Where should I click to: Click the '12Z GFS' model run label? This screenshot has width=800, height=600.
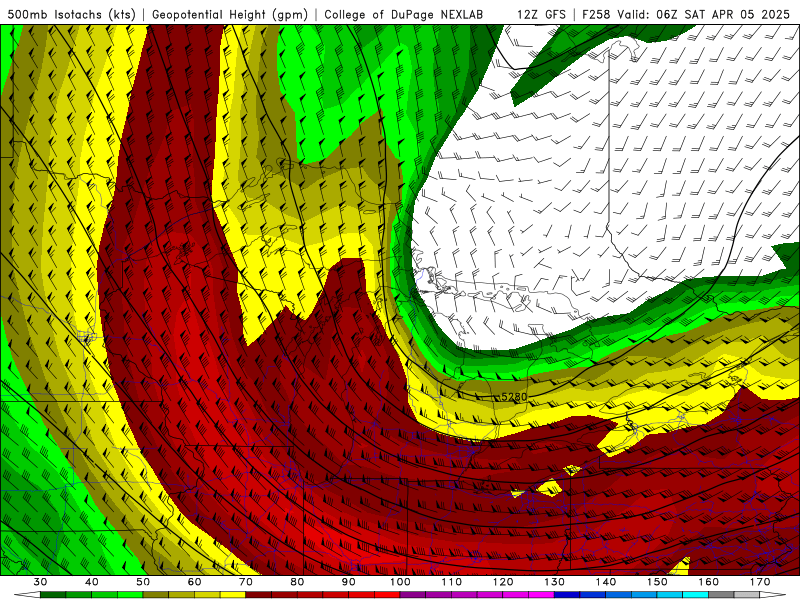(x=541, y=14)
